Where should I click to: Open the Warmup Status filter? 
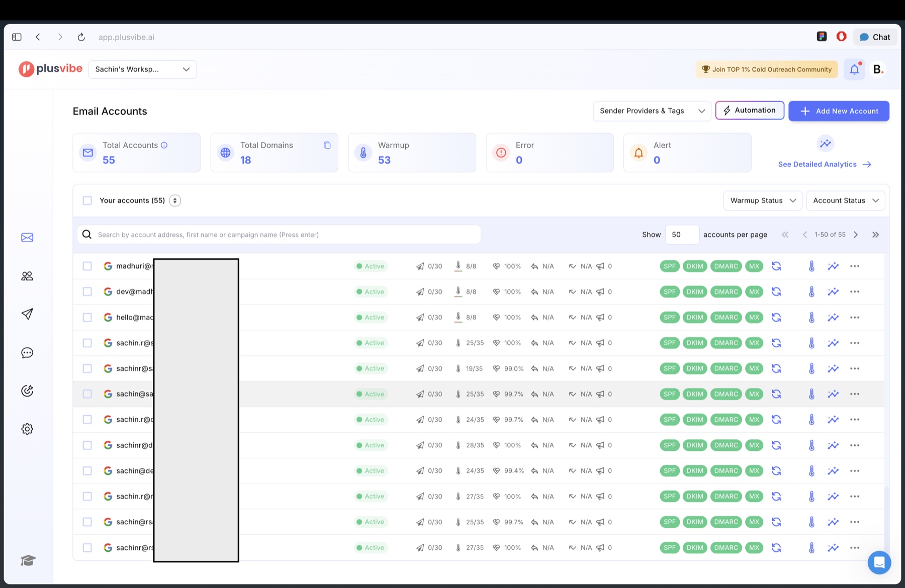[763, 201]
